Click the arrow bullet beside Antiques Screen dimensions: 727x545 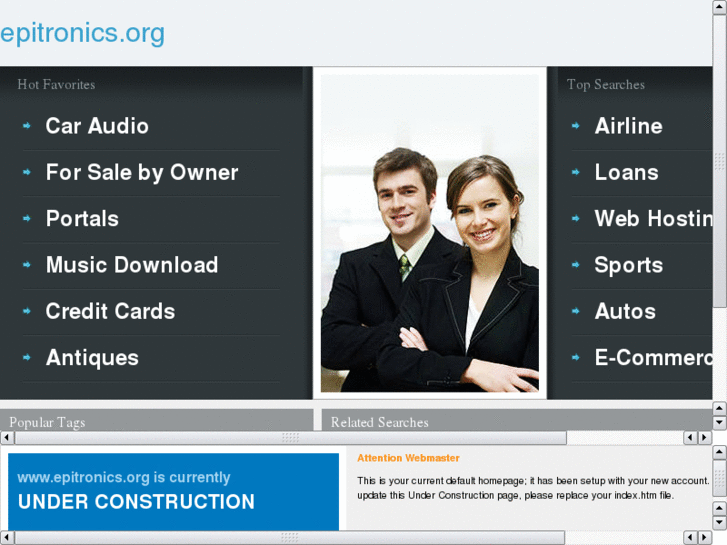pos(27,357)
